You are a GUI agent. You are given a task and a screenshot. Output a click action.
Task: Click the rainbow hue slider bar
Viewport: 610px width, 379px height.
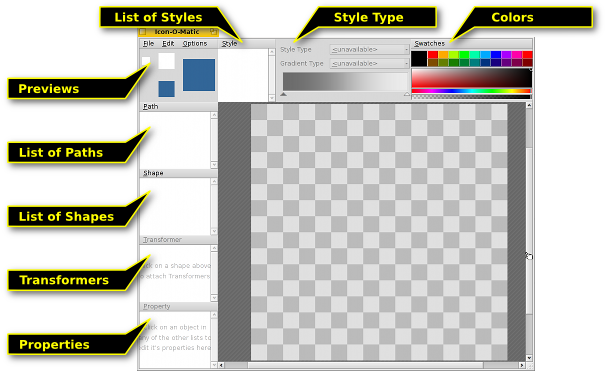point(471,91)
